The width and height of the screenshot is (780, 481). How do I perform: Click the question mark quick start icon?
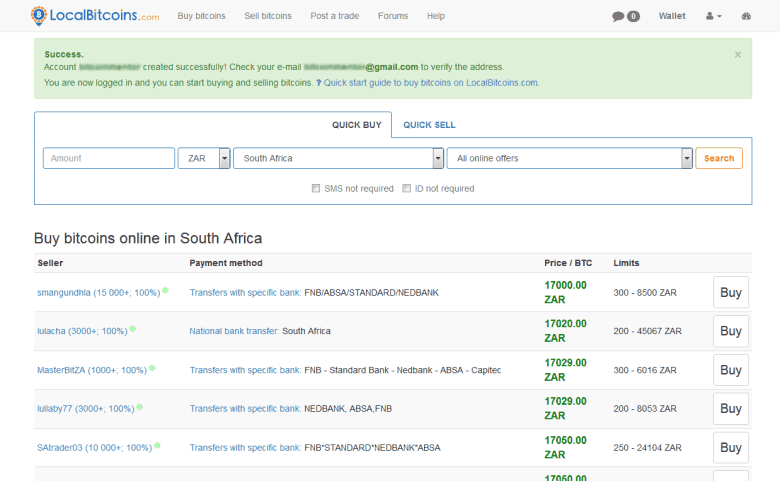point(319,83)
